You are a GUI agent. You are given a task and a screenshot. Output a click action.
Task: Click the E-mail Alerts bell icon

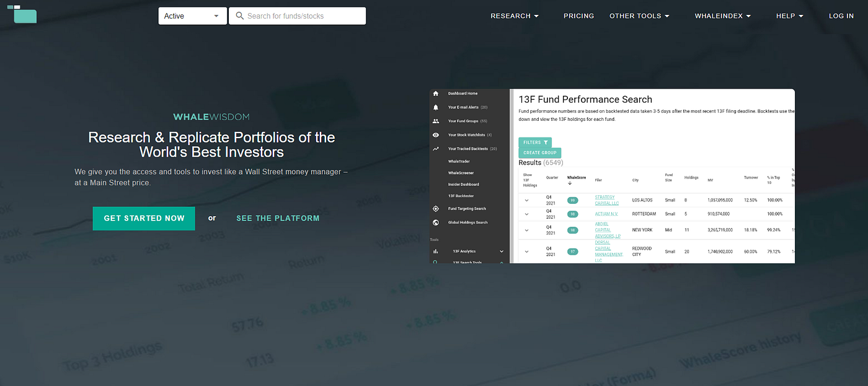pyautogui.click(x=436, y=107)
